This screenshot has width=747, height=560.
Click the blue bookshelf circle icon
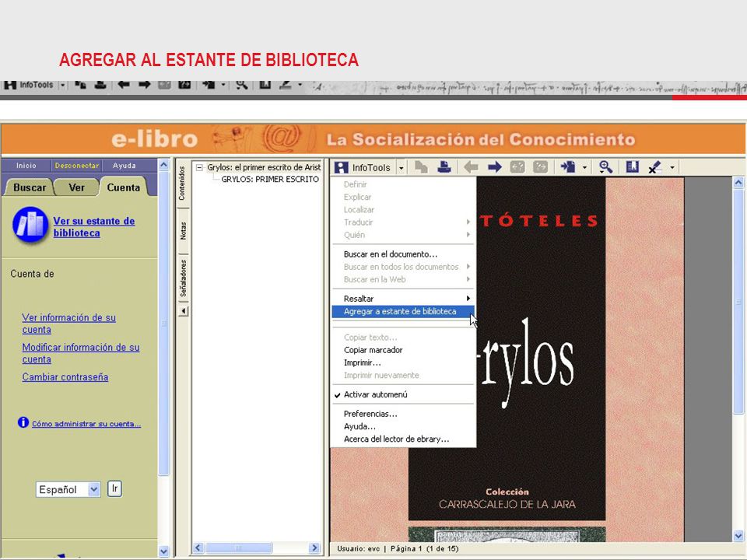30,225
